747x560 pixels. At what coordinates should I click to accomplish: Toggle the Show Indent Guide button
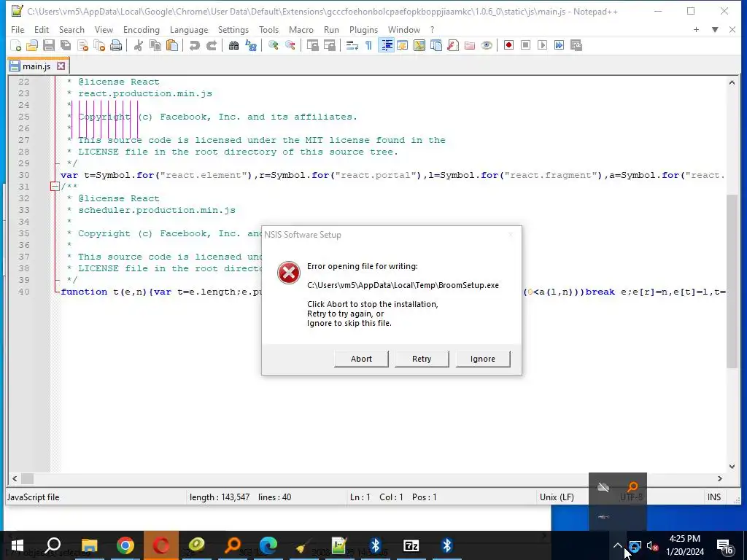[386, 45]
